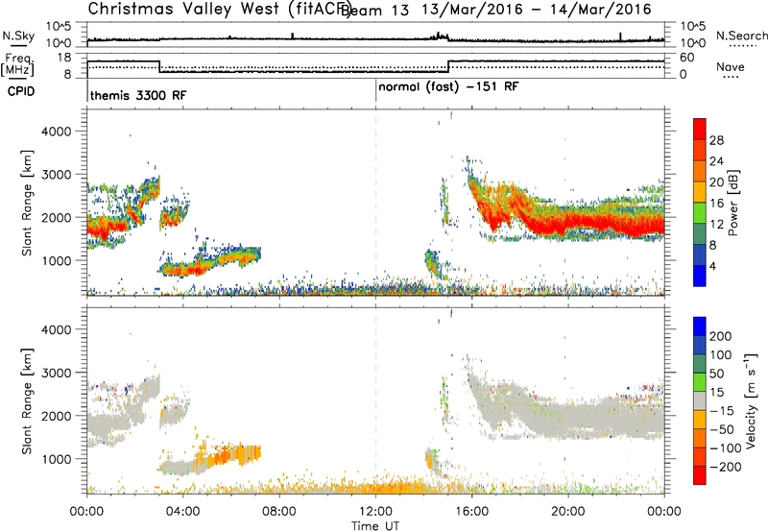Screen dimensions: 768x532
Task: Click the 'Time UT' axis label
Action: coord(375,526)
